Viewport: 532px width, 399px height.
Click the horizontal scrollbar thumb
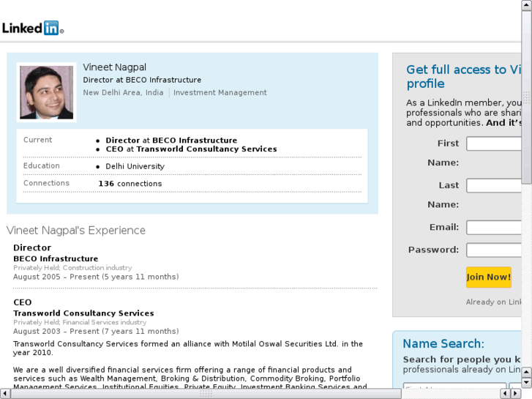pyautogui.click(x=206, y=394)
